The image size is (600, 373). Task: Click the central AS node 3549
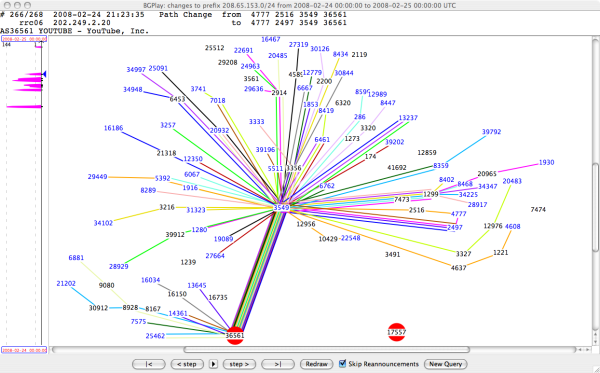[281, 208]
